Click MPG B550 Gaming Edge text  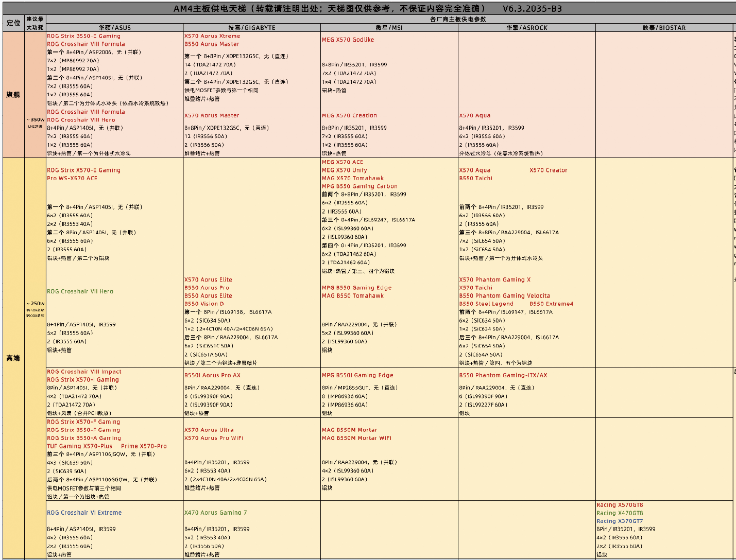tap(356, 288)
